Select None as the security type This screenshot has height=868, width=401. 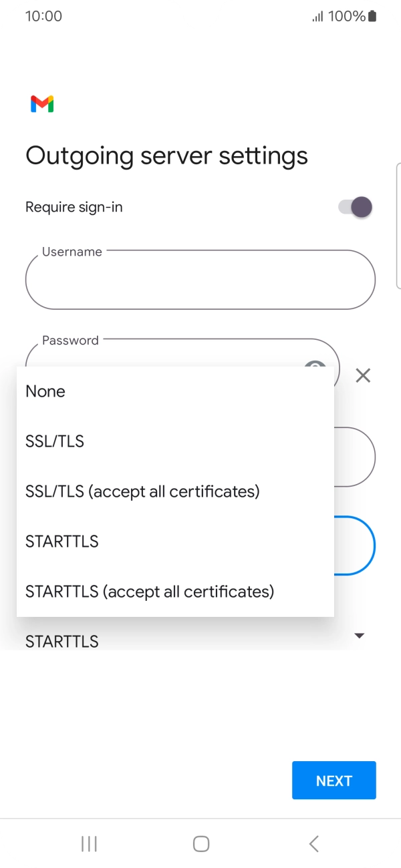(45, 391)
